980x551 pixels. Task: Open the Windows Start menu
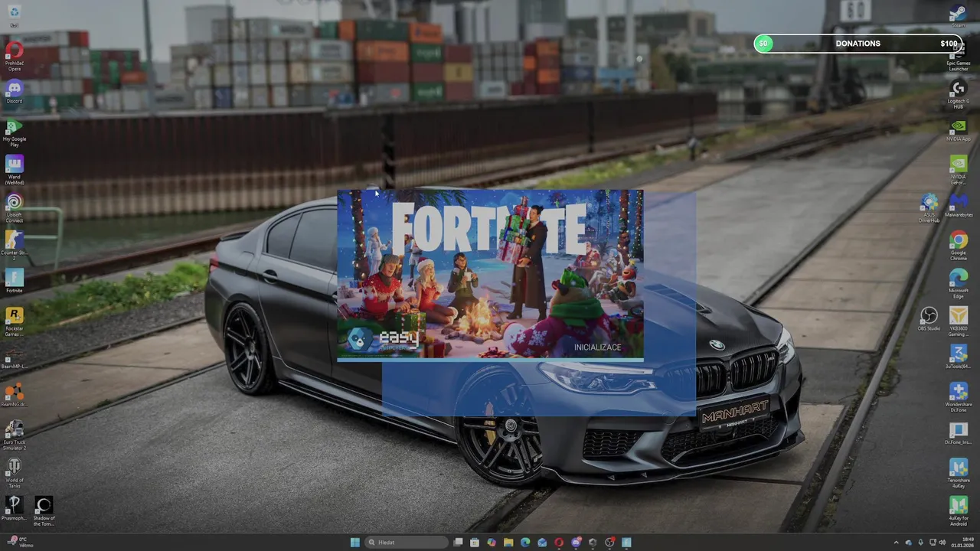(354, 543)
